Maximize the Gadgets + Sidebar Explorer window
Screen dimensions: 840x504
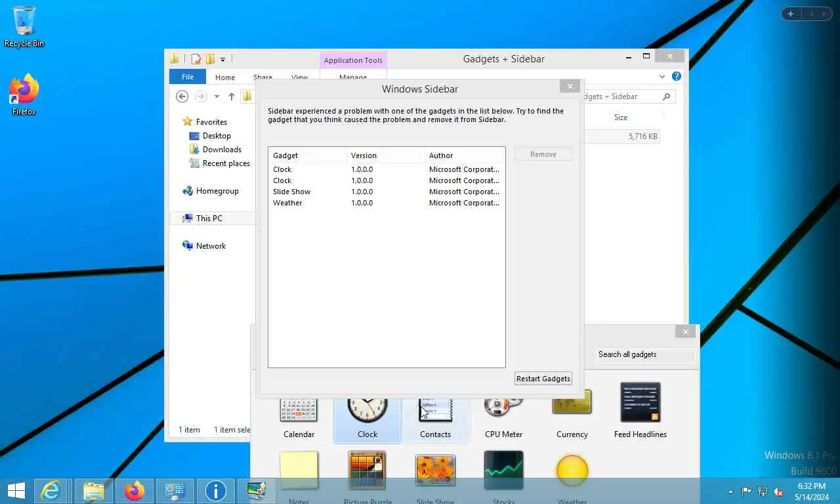pos(646,56)
